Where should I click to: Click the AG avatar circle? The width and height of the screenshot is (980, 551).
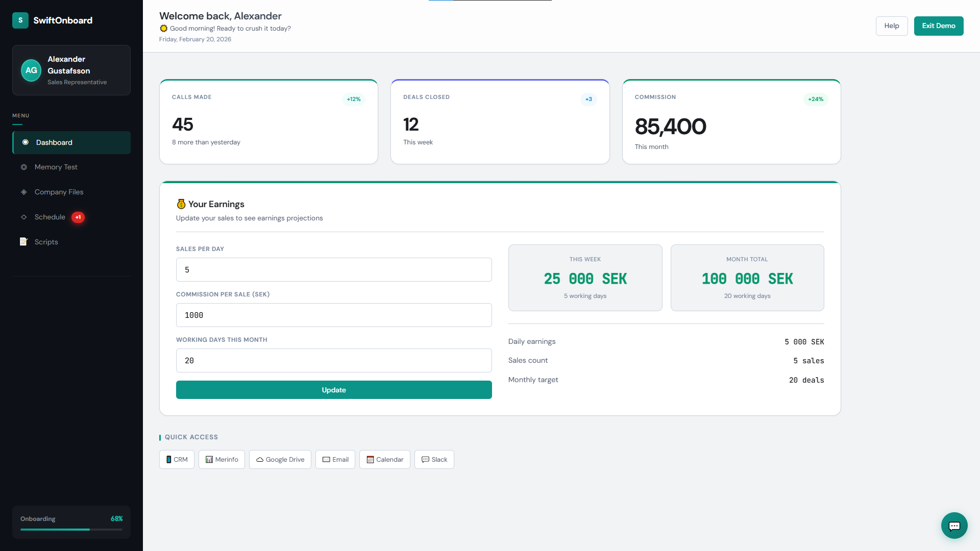(x=31, y=70)
